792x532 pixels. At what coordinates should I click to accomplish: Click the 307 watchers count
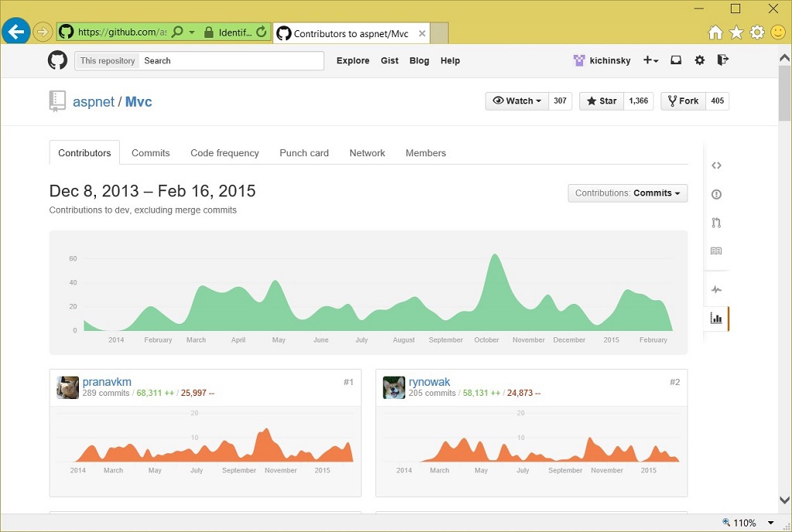[560, 101]
